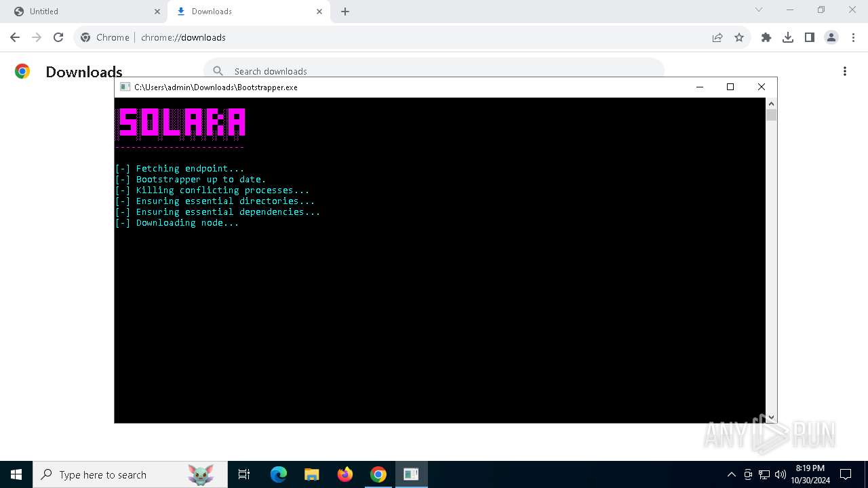
Task: Switch to the Downloads browser tab
Action: 248,12
